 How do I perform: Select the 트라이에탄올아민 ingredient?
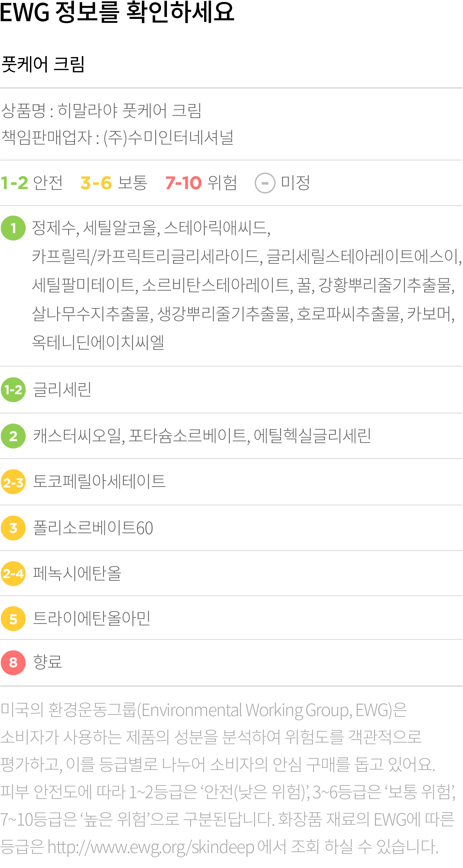(x=92, y=619)
